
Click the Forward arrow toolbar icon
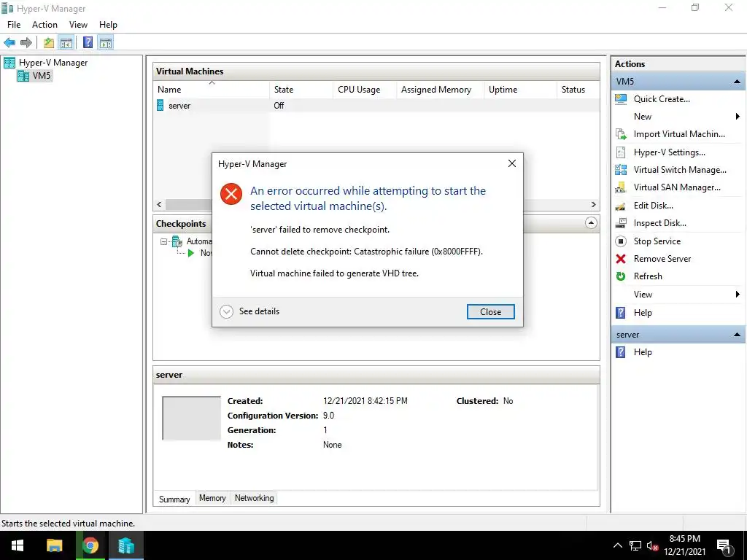click(x=26, y=43)
